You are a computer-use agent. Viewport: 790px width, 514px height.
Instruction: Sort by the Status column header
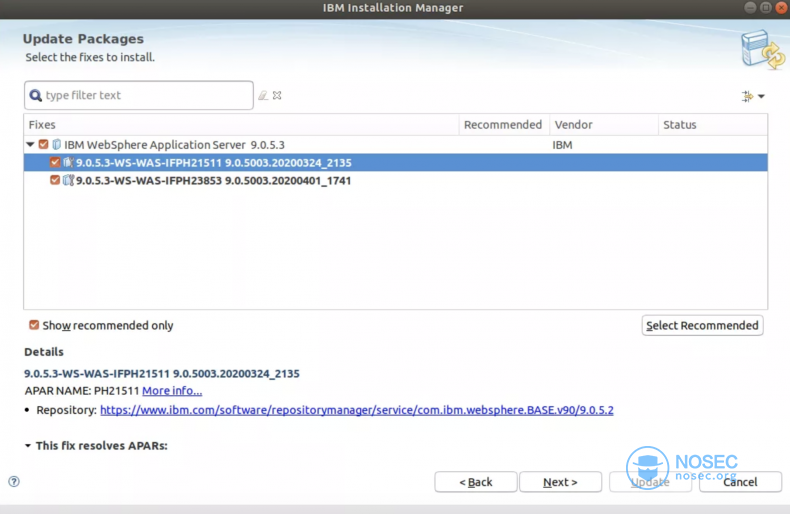coord(712,124)
